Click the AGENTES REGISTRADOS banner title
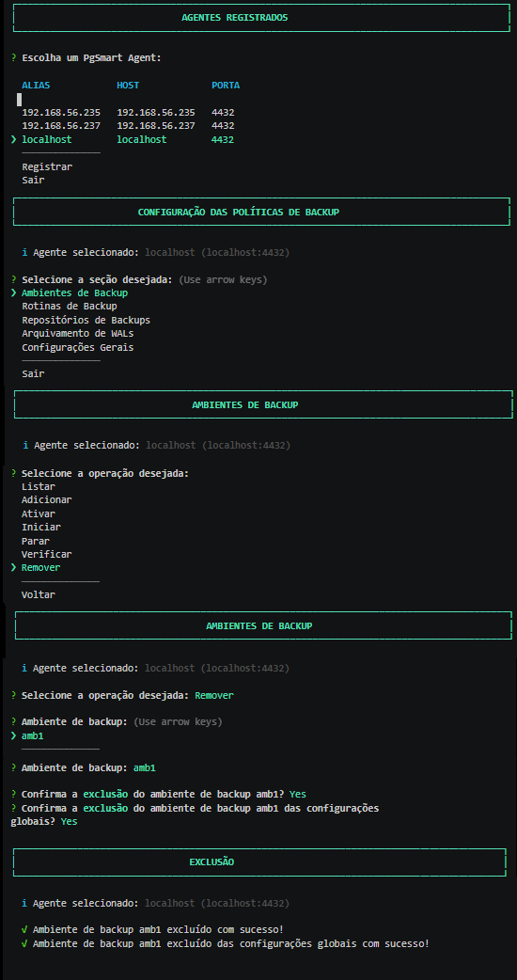Image resolution: width=517 pixels, height=980 pixels. point(235,18)
